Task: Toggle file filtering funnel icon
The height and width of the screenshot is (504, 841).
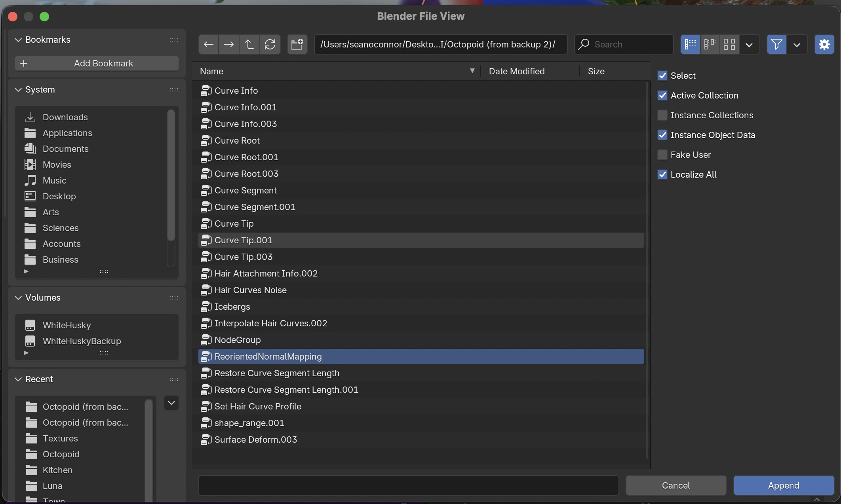Action: click(x=776, y=44)
